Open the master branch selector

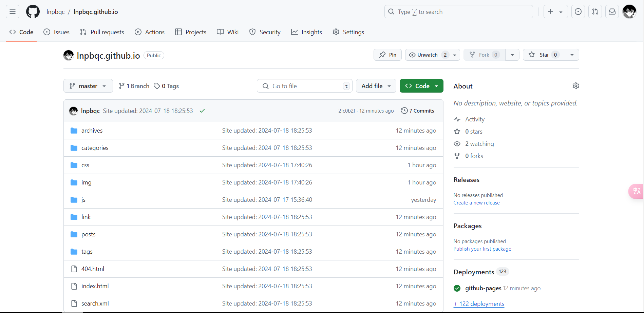click(x=88, y=86)
